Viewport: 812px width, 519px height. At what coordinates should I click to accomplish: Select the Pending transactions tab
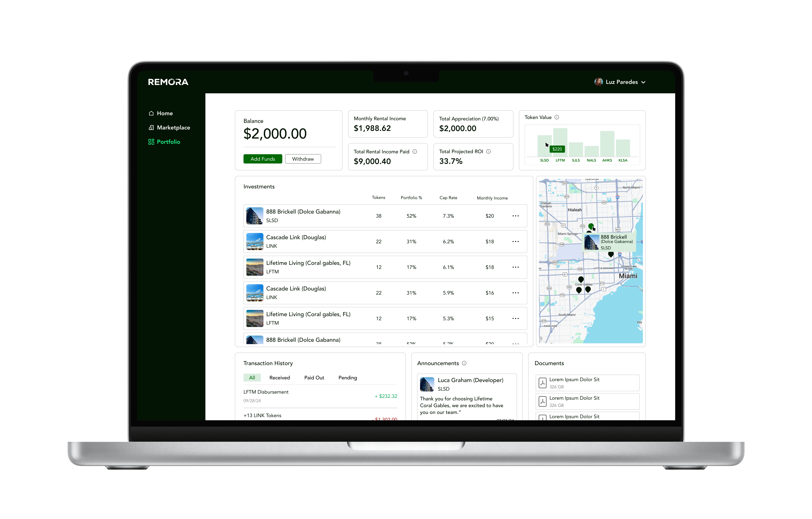[x=347, y=378]
